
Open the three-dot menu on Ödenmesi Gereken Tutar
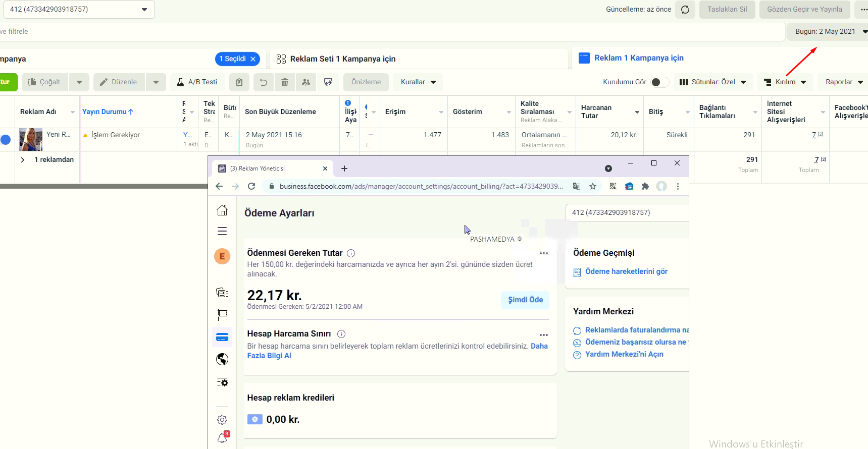click(544, 253)
